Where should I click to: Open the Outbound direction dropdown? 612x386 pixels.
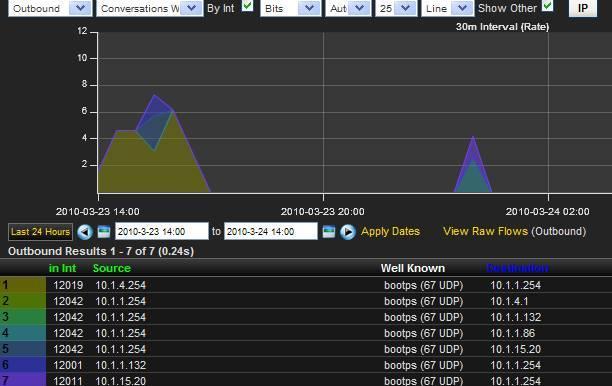pyautogui.click(x=50, y=8)
